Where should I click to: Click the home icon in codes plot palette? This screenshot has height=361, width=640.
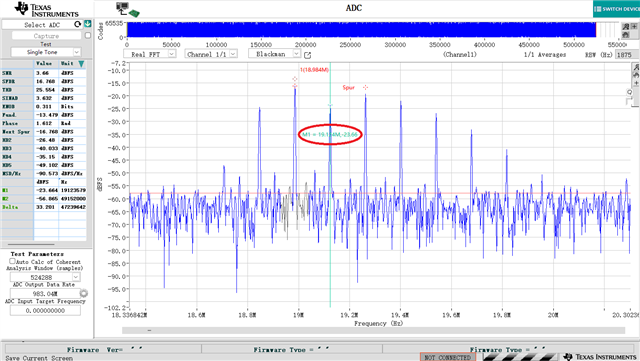(626, 35)
